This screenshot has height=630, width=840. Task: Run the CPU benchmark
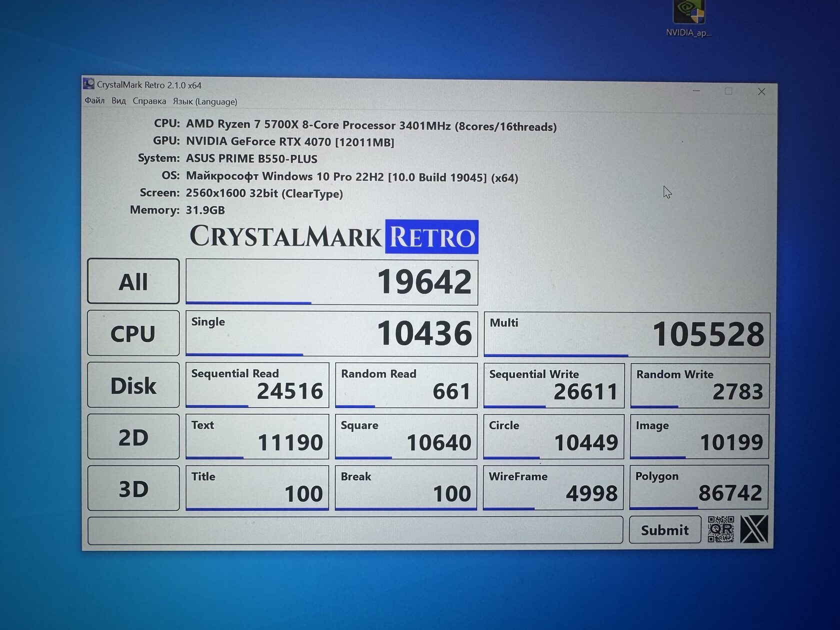coord(133,333)
